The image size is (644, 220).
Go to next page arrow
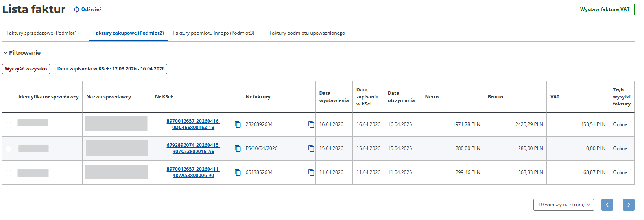629,205
